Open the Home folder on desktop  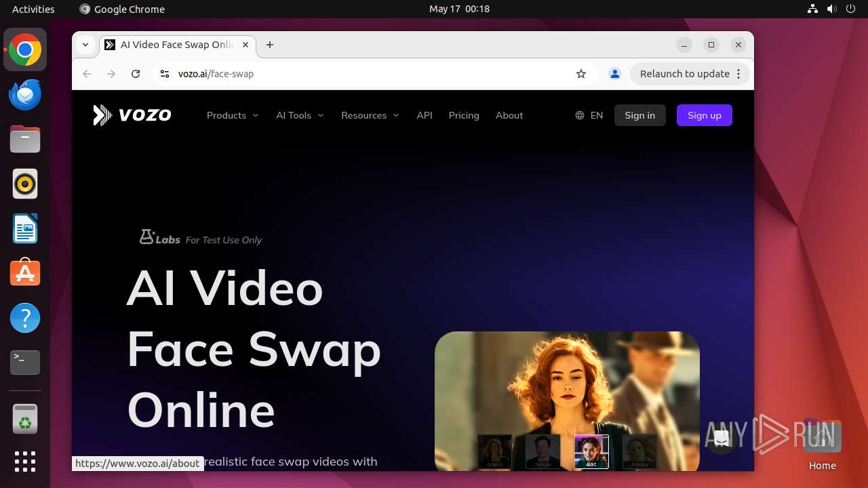822,445
